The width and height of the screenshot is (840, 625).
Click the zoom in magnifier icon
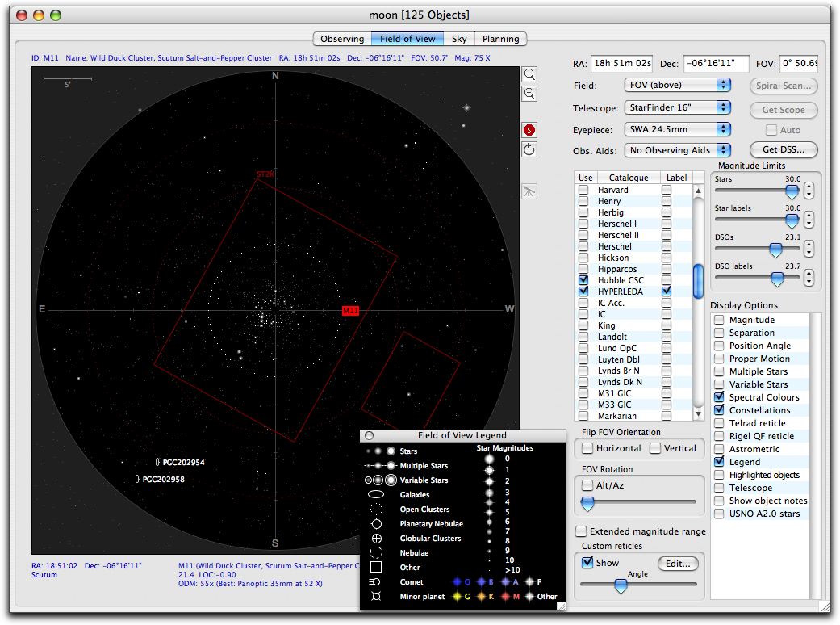tap(529, 73)
